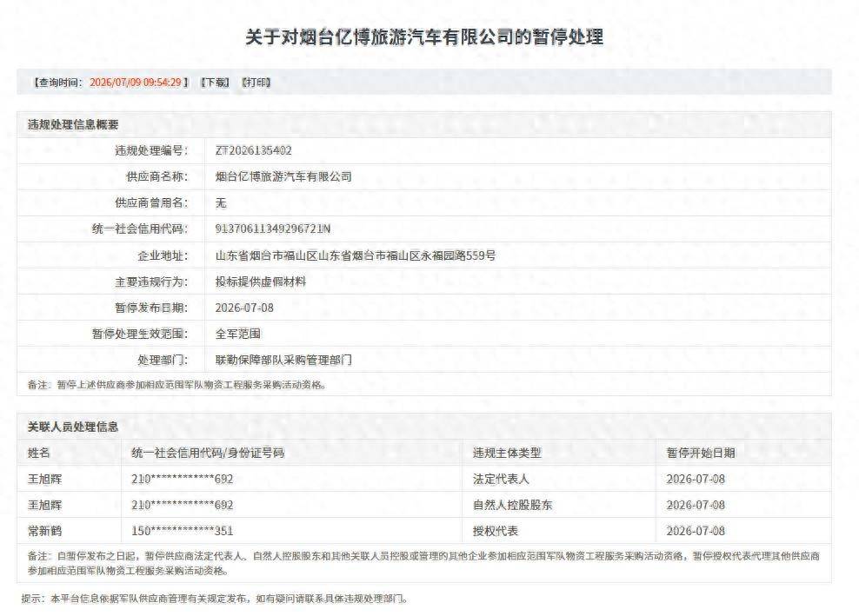Click the 供应商名称 label
The width and height of the screenshot is (859, 616).
[x=156, y=176]
